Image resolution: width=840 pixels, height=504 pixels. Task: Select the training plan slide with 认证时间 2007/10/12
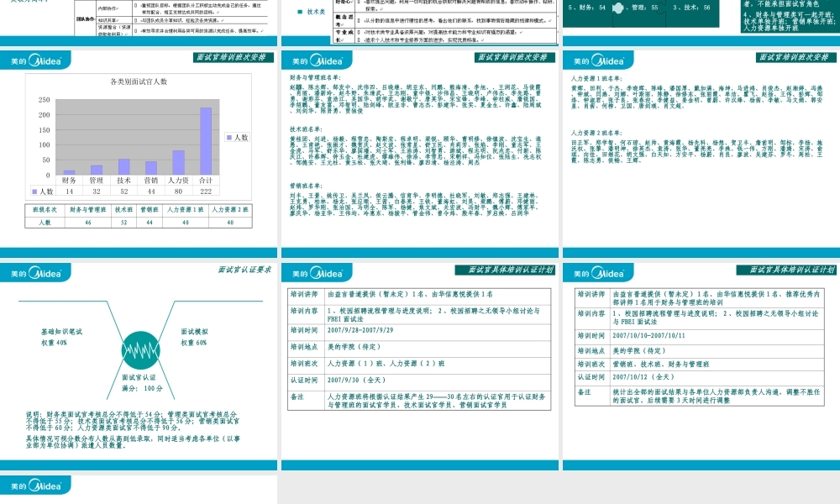click(x=701, y=367)
